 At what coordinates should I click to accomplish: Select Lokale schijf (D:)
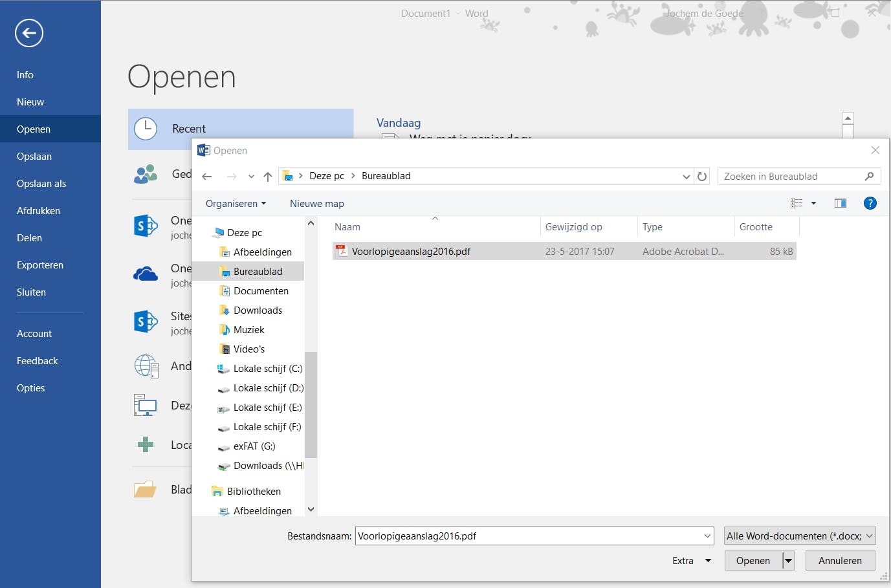pos(268,388)
